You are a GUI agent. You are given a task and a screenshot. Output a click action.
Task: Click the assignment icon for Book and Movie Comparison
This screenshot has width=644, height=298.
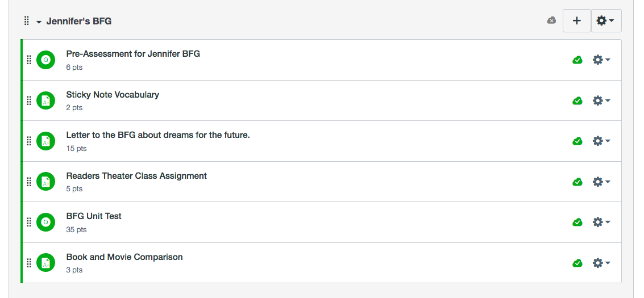point(45,263)
